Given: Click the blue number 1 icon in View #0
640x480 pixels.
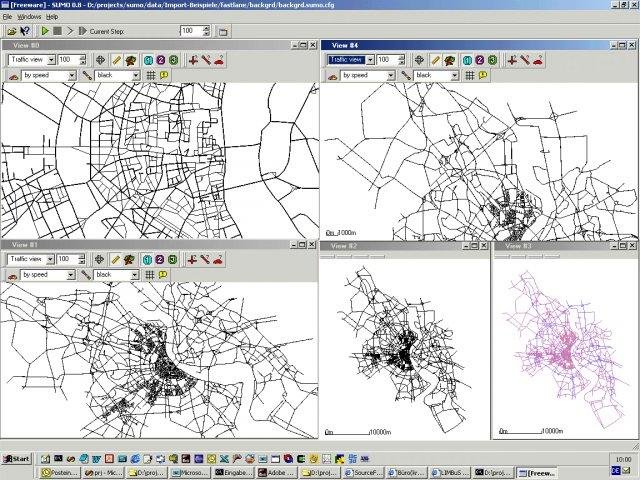Looking at the screenshot, I should [x=149, y=60].
